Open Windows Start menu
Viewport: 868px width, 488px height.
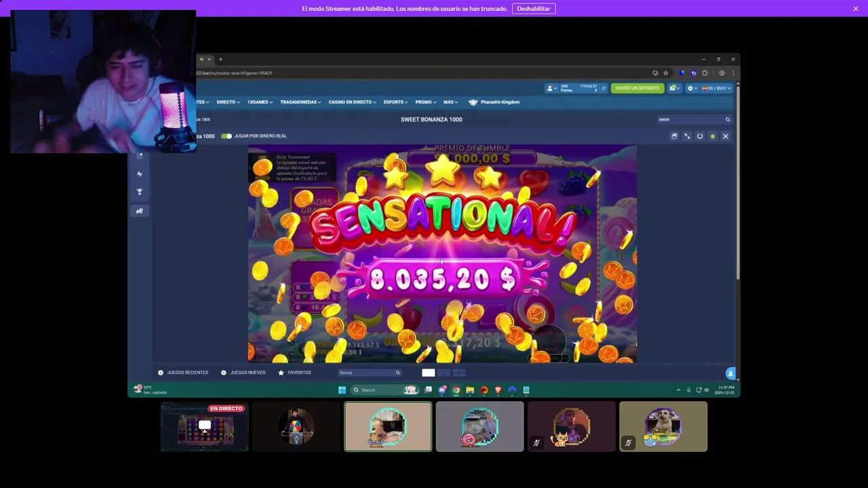pos(342,390)
